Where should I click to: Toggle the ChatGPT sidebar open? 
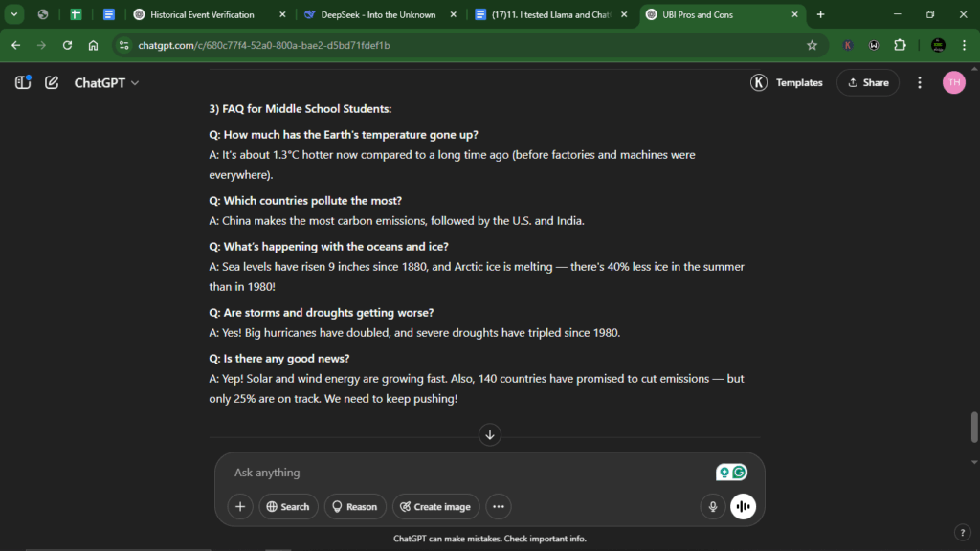[x=23, y=83]
